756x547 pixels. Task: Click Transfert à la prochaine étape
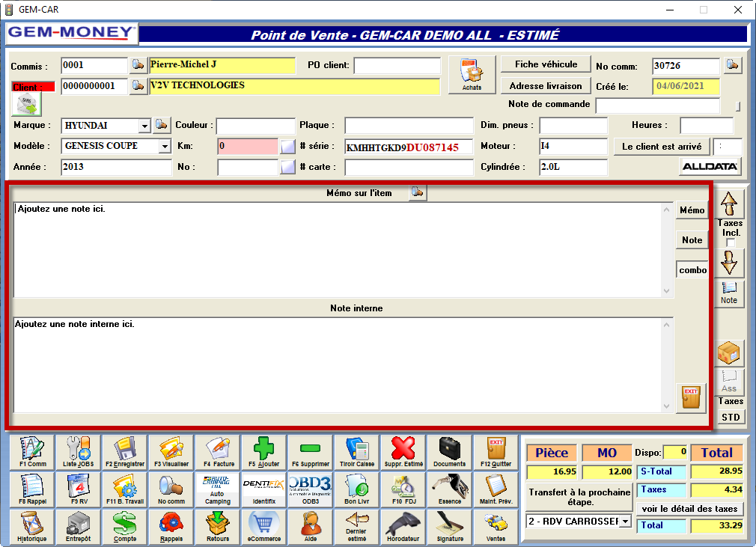tap(579, 497)
